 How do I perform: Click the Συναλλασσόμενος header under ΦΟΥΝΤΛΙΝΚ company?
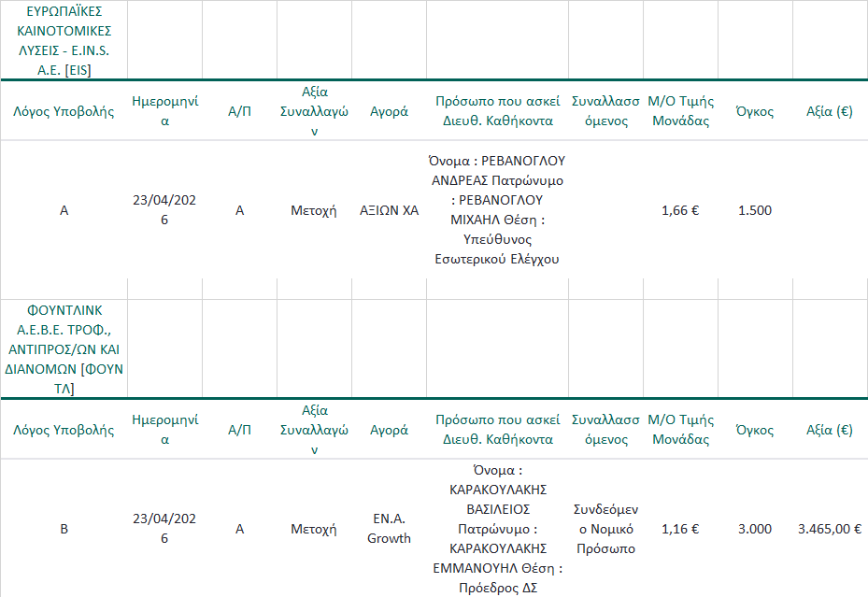tap(605, 430)
